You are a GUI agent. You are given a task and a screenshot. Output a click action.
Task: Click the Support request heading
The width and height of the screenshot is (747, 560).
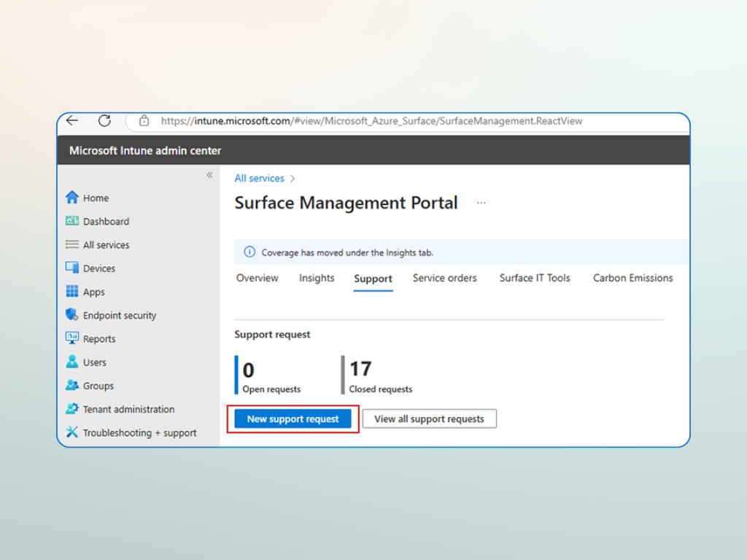[x=272, y=335]
